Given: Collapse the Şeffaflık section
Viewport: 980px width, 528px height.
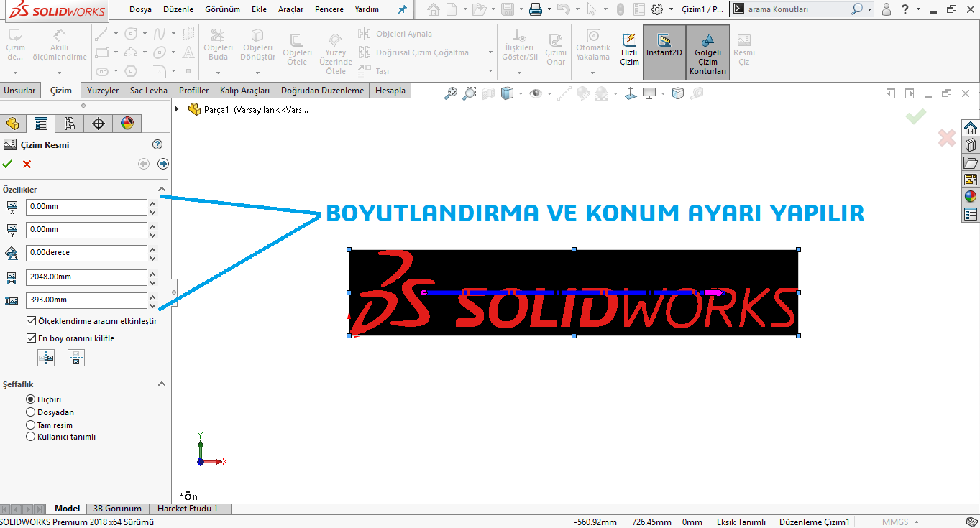Looking at the screenshot, I should (162, 384).
